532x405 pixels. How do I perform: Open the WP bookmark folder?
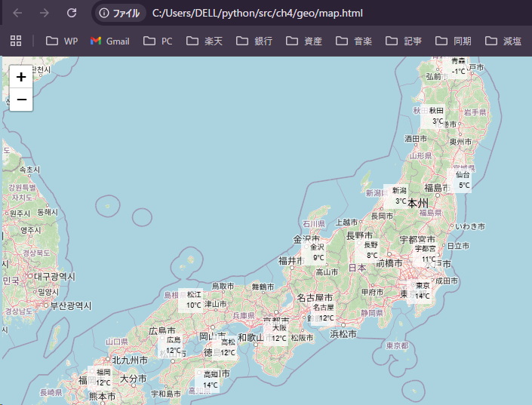[62, 41]
